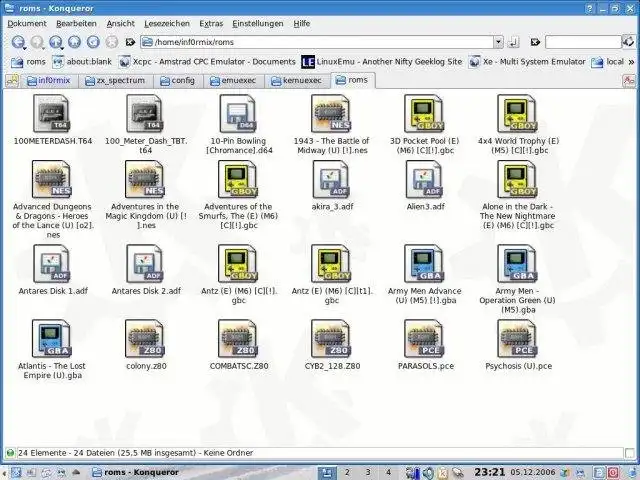This screenshot has width=640, height=480.
Task: Click the 23:21 clock in the panel
Action: (x=489, y=472)
